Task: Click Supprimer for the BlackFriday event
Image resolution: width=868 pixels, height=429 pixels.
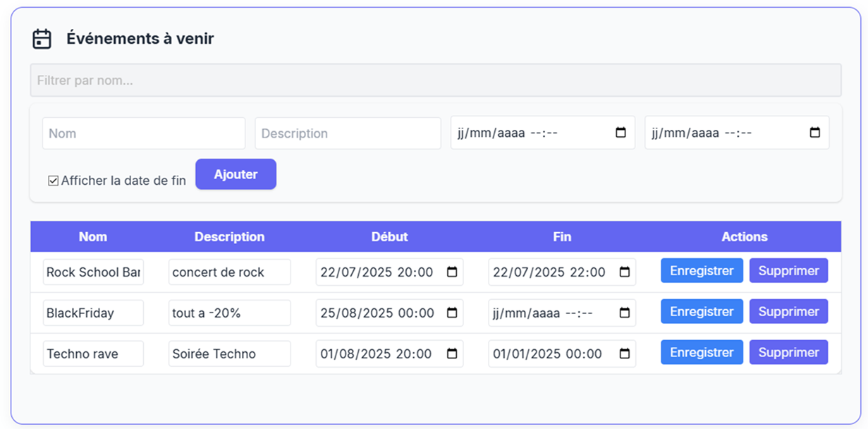Action: pos(788,311)
